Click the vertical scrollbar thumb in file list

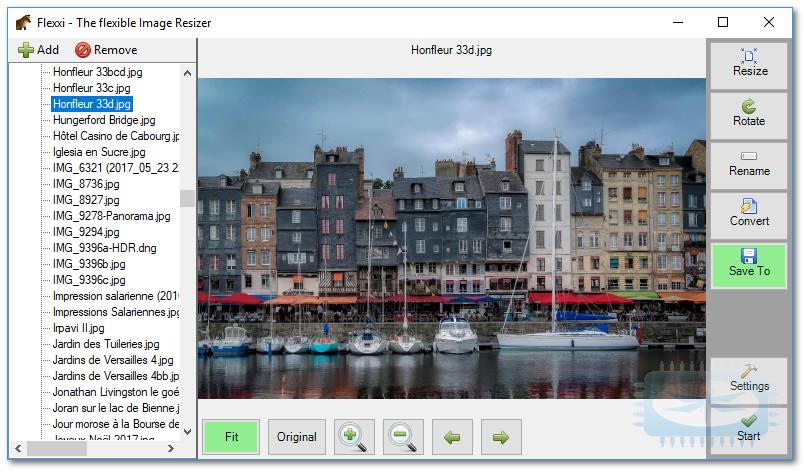188,198
